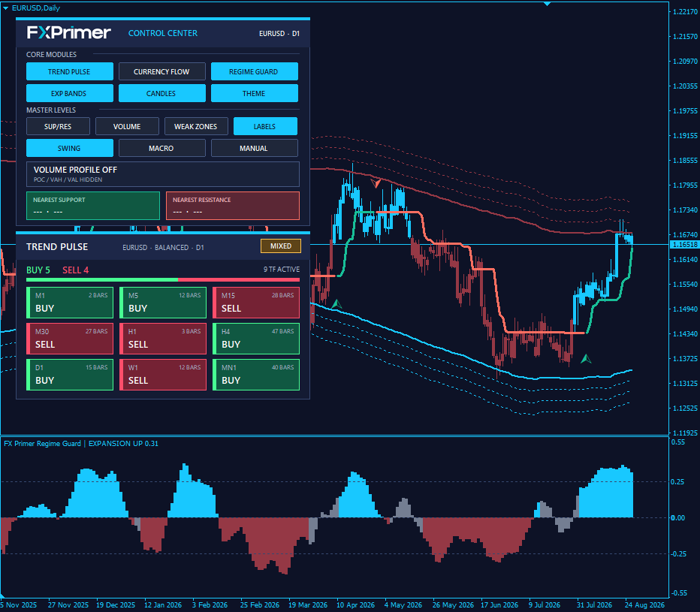700x612 pixels.
Task: Click the VOLUME PROFILE OFF box
Action: (x=163, y=174)
